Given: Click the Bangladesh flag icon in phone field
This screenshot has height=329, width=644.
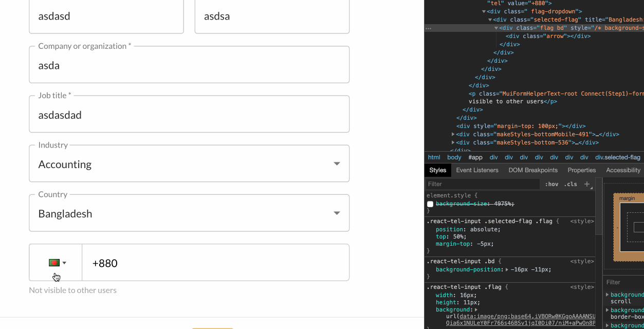Looking at the screenshot, I should (53, 262).
